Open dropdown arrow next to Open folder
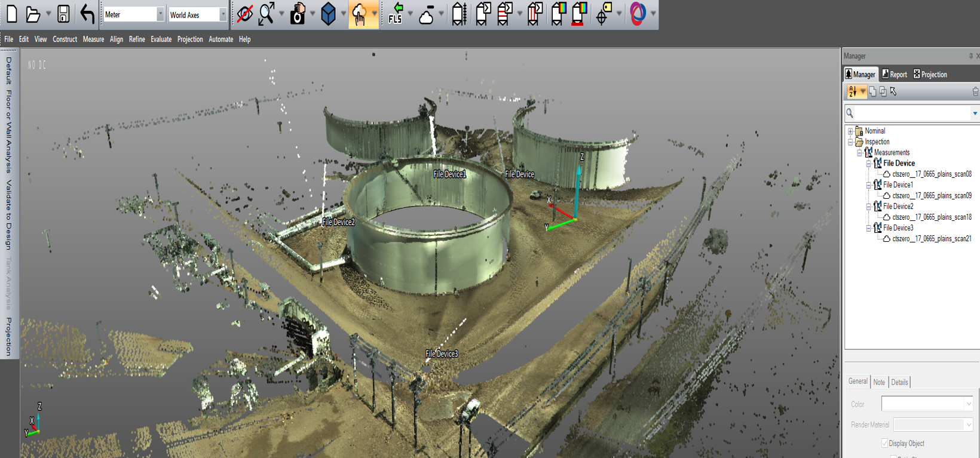The image size is (980, 458). [48, 14]
